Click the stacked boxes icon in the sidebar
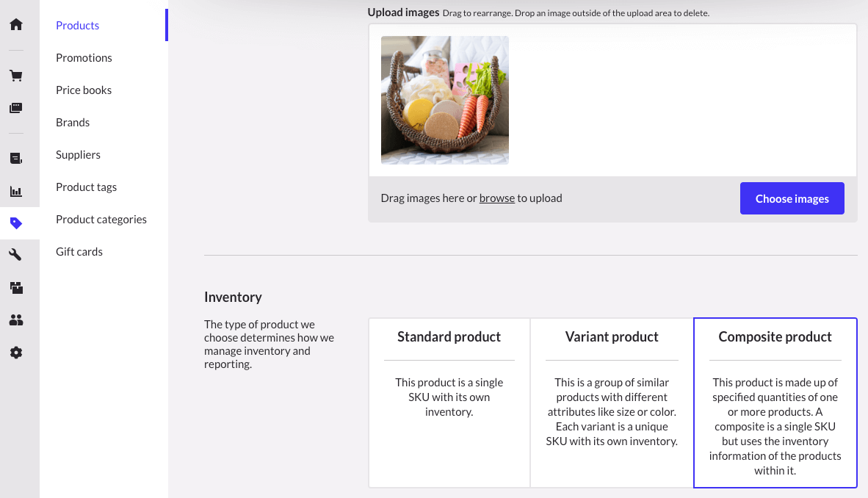 pyautogui.click(x=16, y=288)
